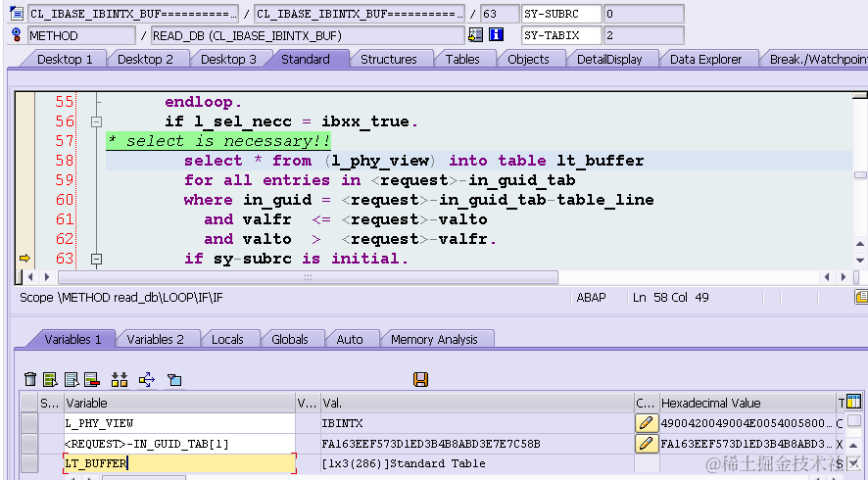Click code editor horizontal scrollbar thumb

[x=308, y=277]
